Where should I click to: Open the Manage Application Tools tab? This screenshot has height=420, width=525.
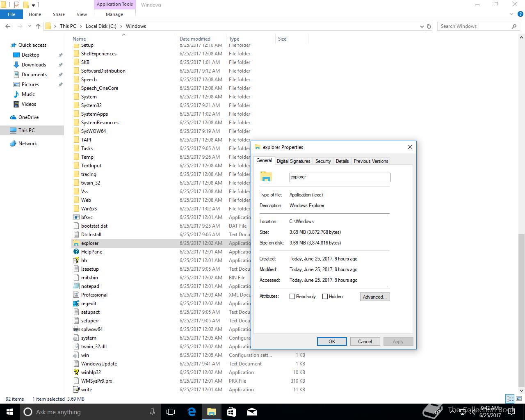click(114, 14)
